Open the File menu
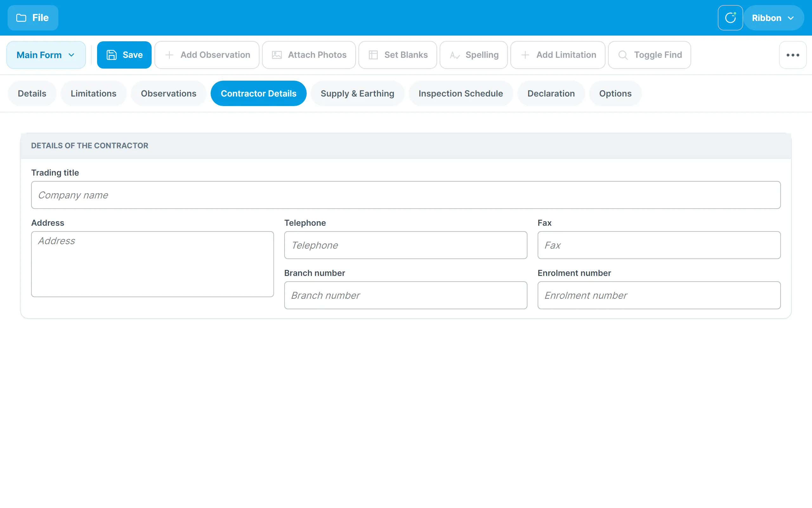The width and height of the screenshot is (812, 508). 33,18
